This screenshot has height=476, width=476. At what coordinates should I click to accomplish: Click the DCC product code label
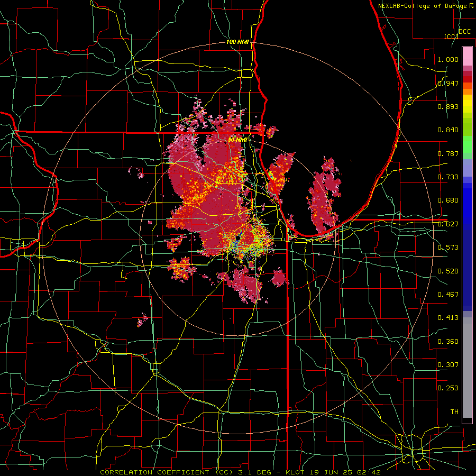(x=464, y=32)
